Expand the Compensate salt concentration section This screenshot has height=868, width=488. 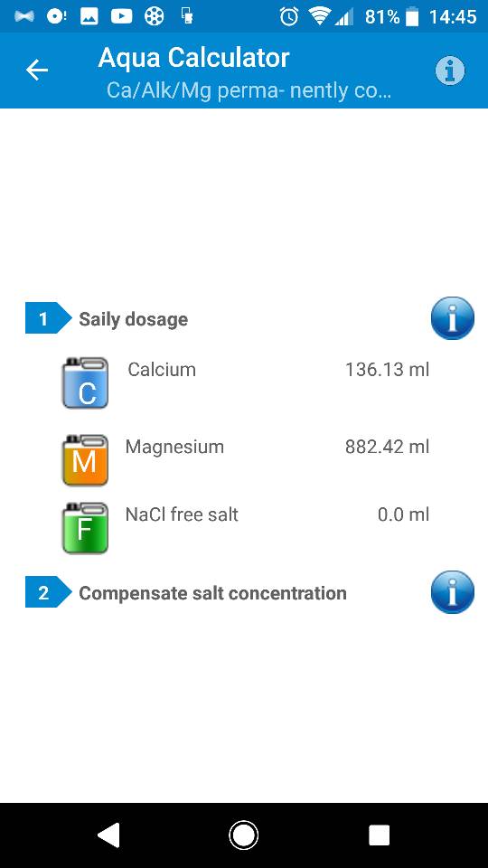(x=212, y=593)
